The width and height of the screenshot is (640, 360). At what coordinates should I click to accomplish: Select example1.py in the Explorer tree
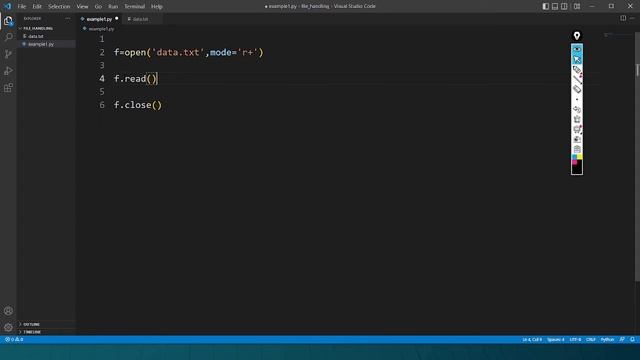coord(46,44)
